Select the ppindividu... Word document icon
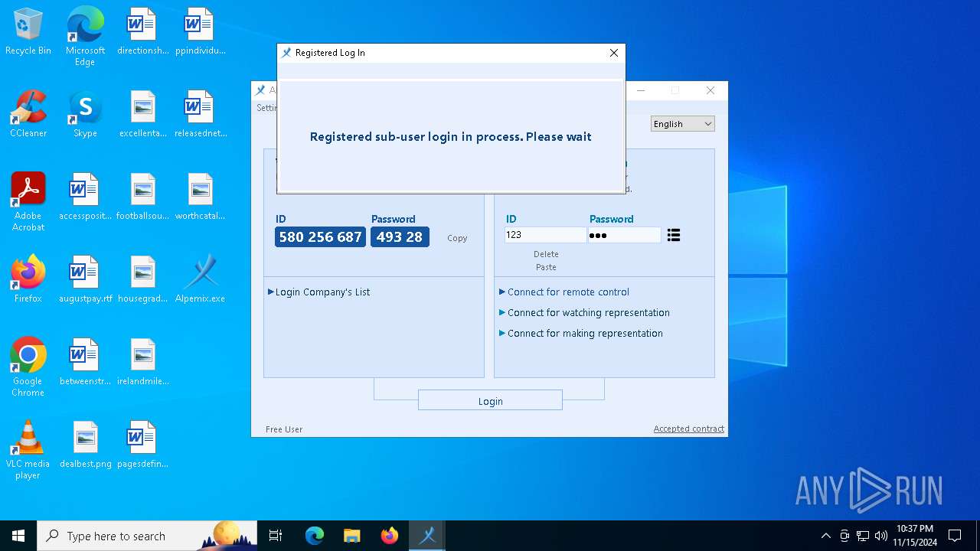 [x=200, y=31]
